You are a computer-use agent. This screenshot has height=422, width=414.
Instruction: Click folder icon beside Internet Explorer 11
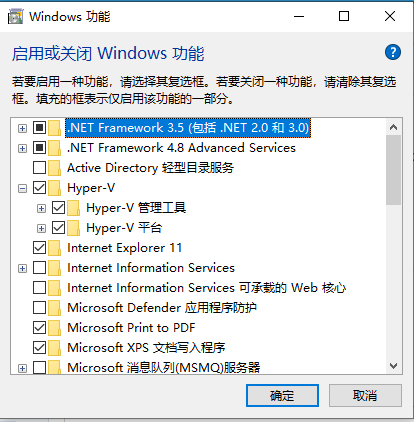tap(55, 248)
